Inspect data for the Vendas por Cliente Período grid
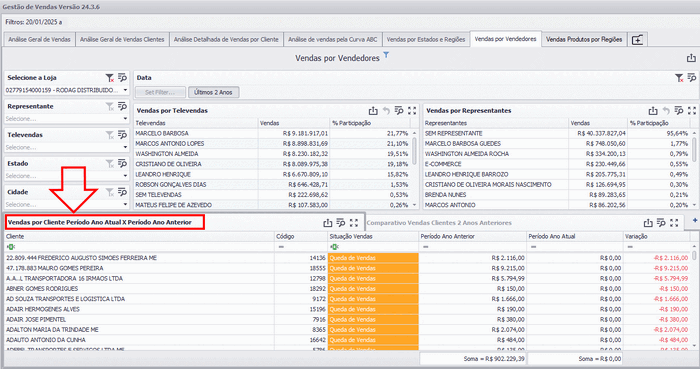Screen dimensions: 700x369 pyautogui.click(x=341, y=223)
